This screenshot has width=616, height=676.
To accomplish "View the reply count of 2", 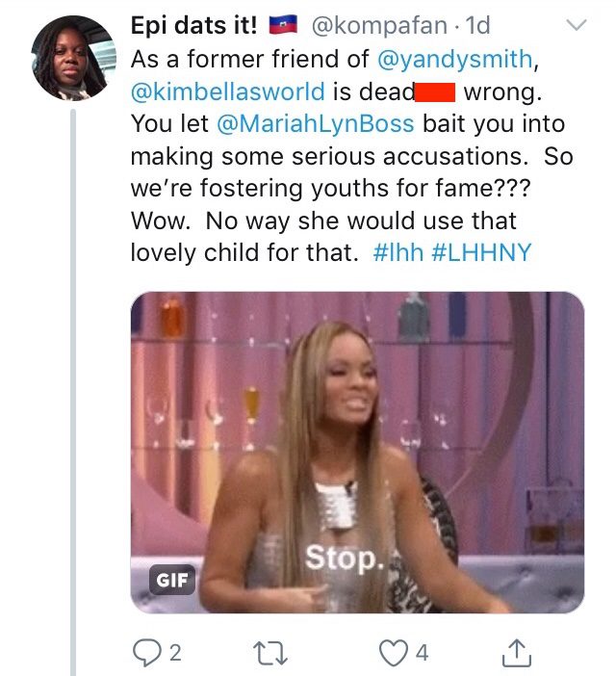I will [x=175, y=653].
